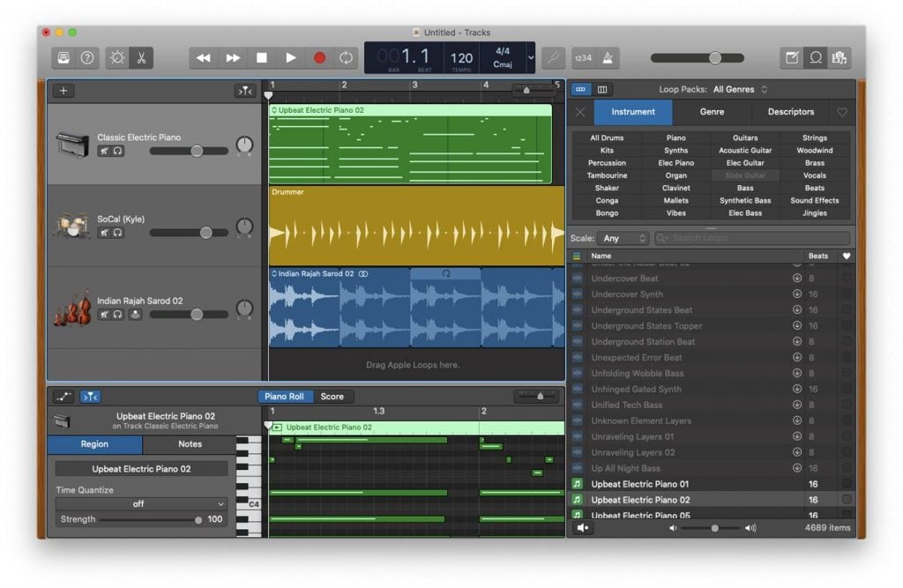Toggle the Loop Browser

(x=816, y=57)
